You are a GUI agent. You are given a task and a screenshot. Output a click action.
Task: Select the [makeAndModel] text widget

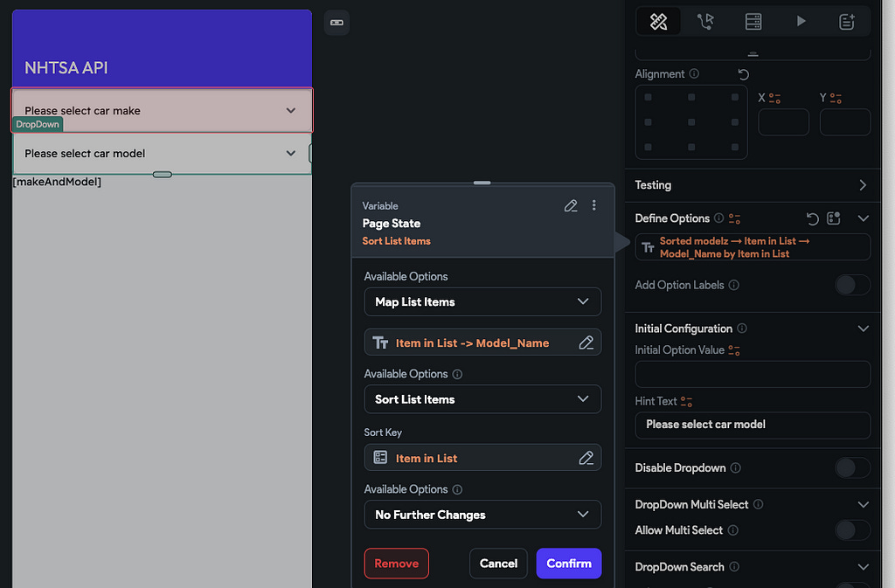[57, 182]
